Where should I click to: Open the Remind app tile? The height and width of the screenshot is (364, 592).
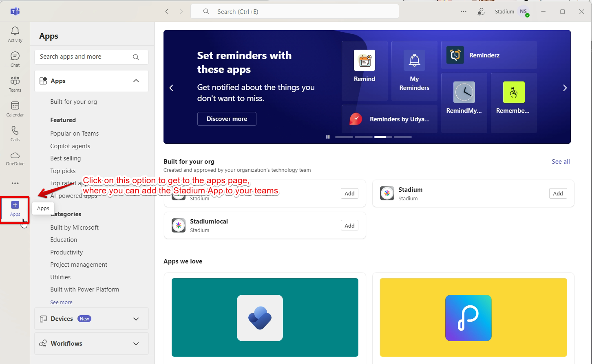click(x=364, y=71)
